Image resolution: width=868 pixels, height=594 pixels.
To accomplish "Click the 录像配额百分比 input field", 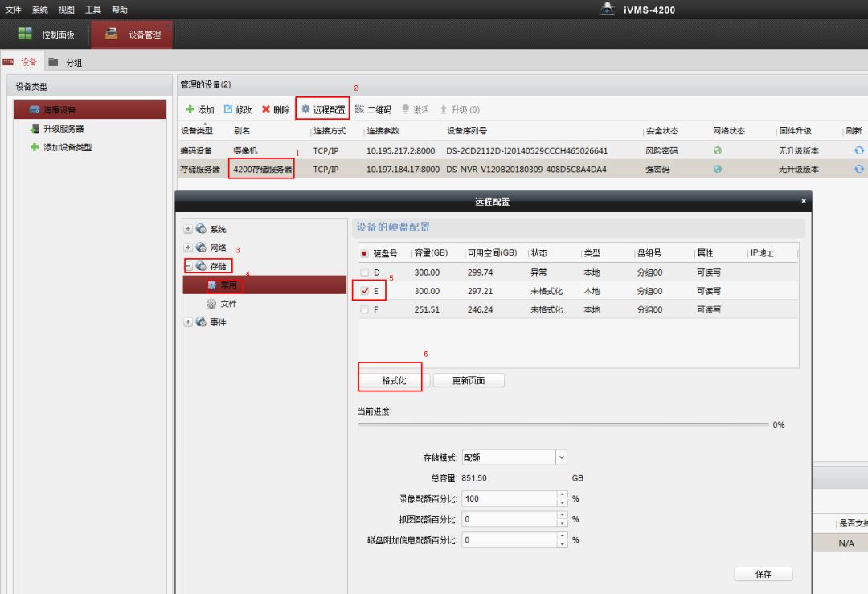I will tap(510, 498).
